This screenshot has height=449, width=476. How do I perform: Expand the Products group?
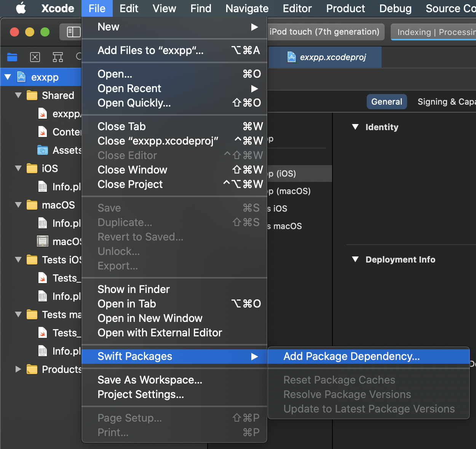(18, 369)
